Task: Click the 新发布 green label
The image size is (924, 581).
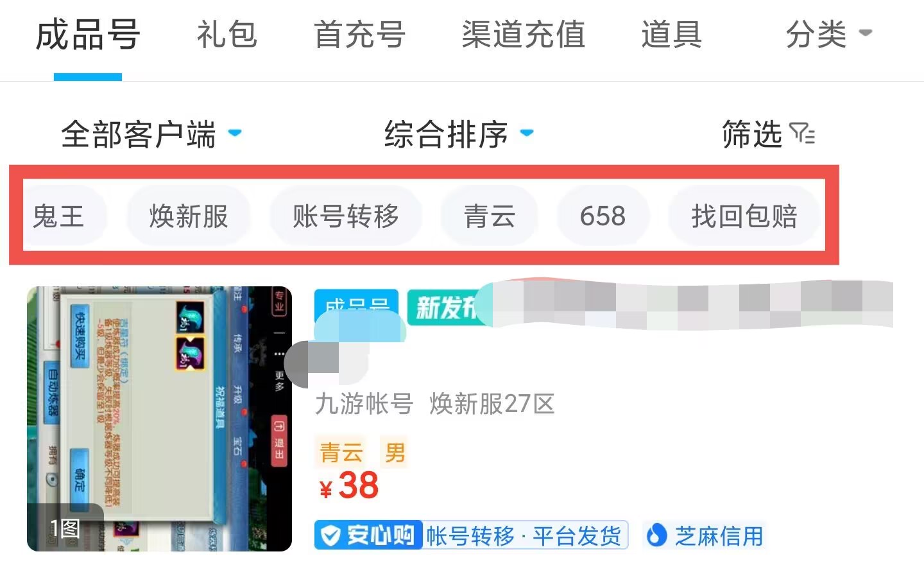Action: (x=446, y=308)
